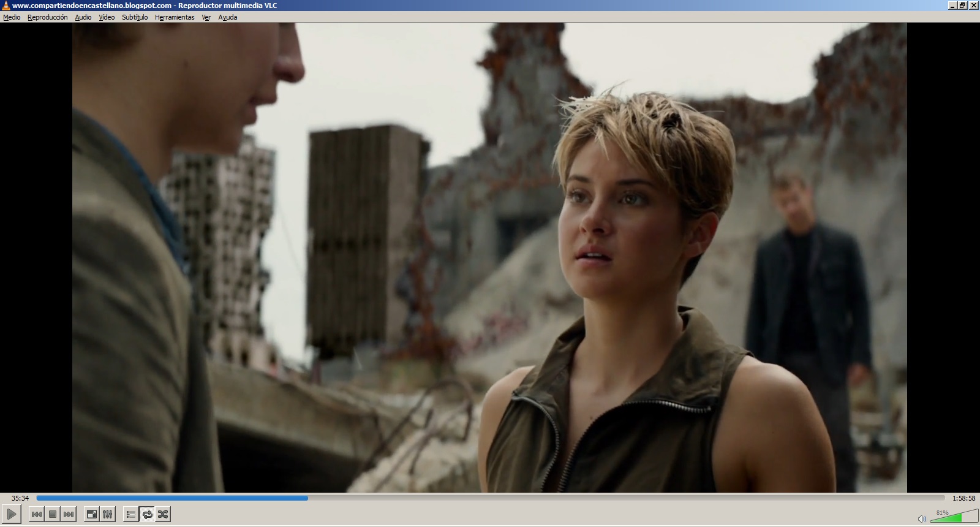This screenshot has width=980, height=527.
Task: Click the total duration 1:58:58
Action: 963,498
